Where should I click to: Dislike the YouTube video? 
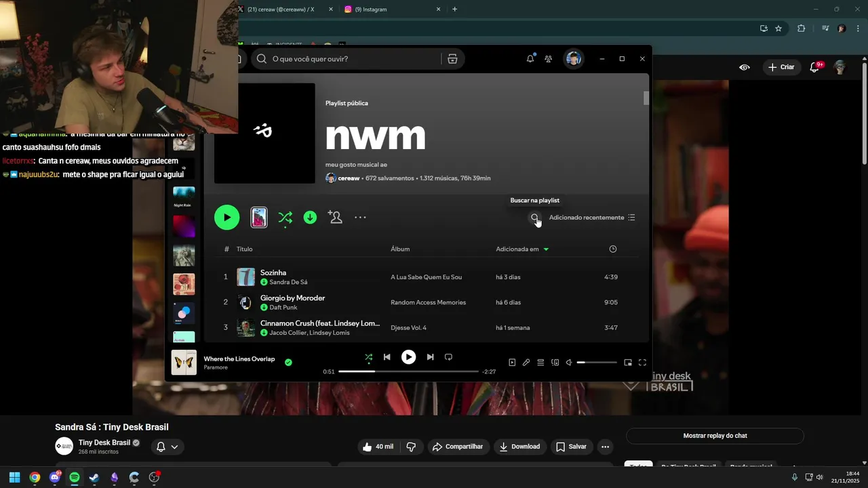(x=411, y=447)
